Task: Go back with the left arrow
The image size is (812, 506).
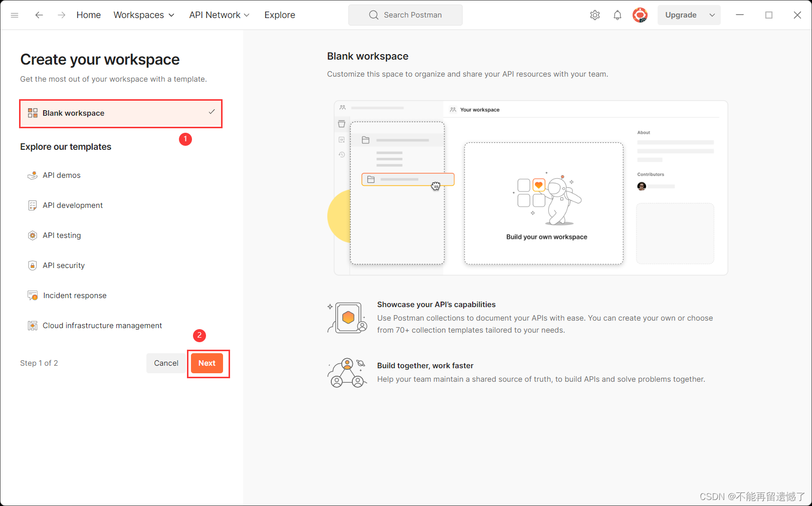Action: (39, 15)
